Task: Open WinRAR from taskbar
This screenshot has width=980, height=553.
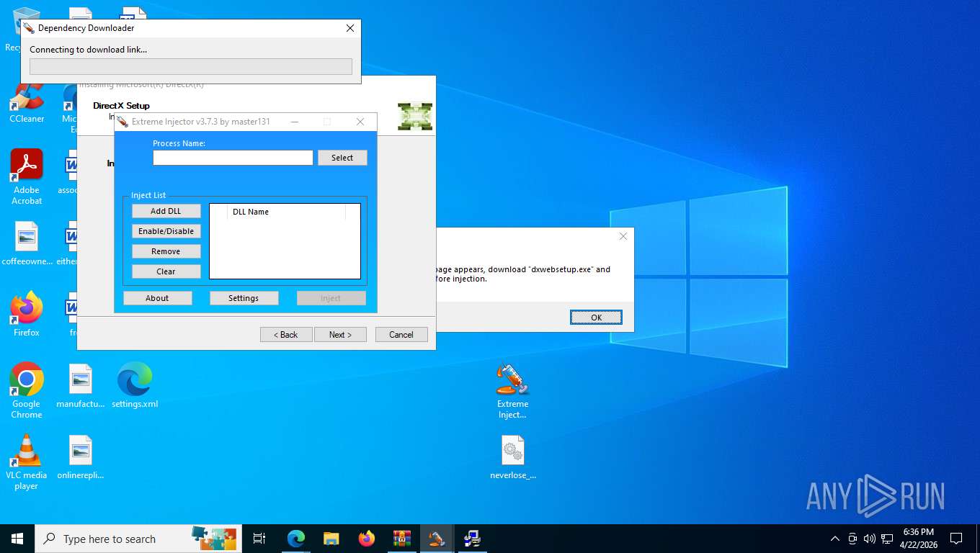Action: 402,539
